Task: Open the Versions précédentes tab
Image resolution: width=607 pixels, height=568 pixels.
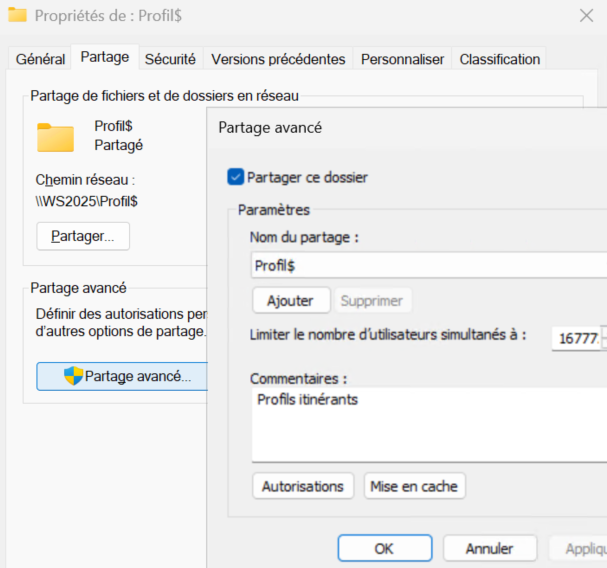Action: pos(278,59)
